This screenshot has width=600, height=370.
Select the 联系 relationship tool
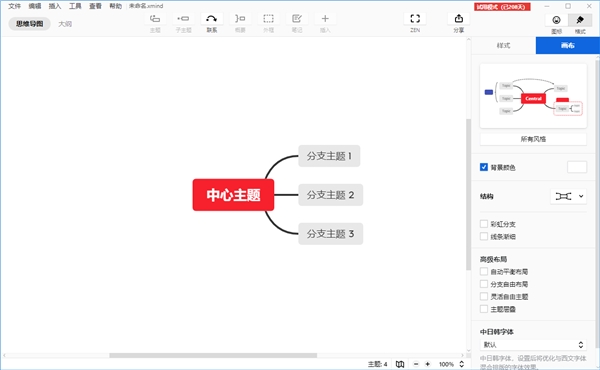tap(212, 19)
